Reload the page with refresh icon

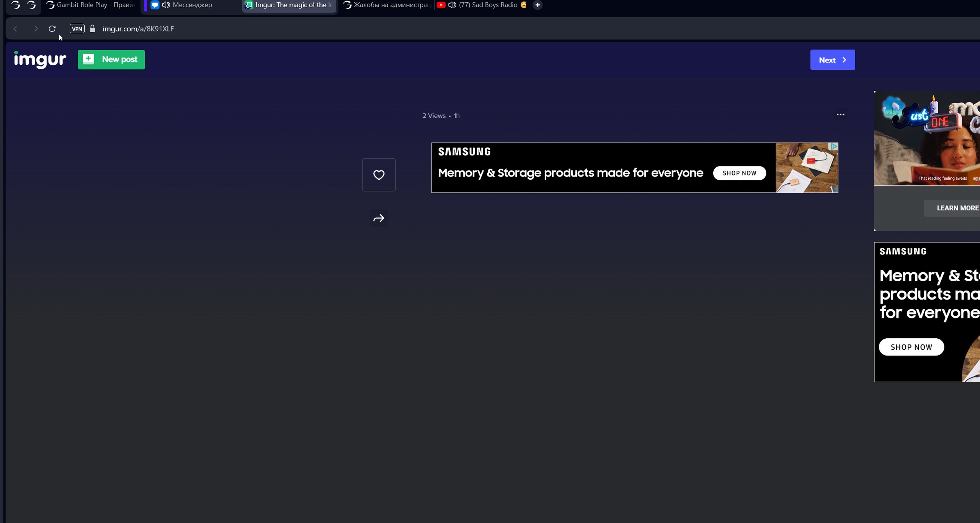(x=52, y=29)
